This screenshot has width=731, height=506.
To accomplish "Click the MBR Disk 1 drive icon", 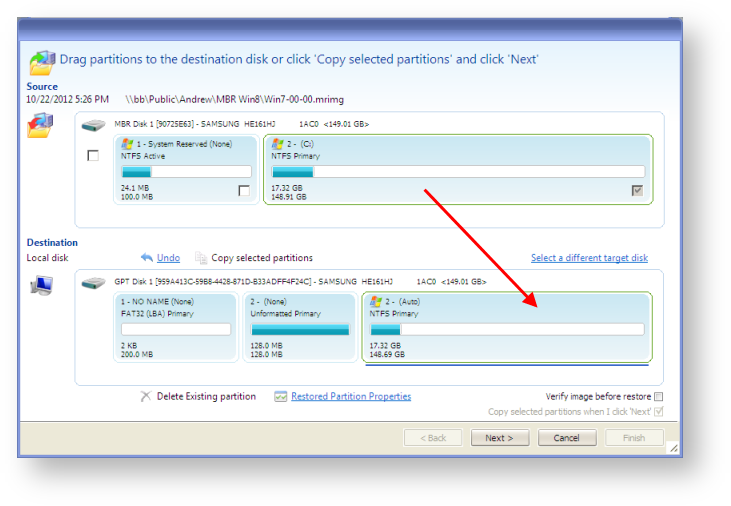I will [x=93, y=125].
